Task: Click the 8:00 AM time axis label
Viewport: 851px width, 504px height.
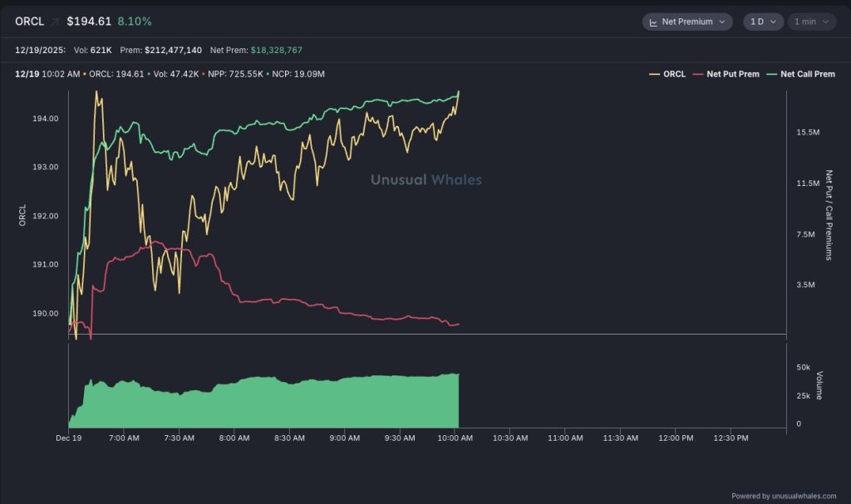Action: [234, 438]
